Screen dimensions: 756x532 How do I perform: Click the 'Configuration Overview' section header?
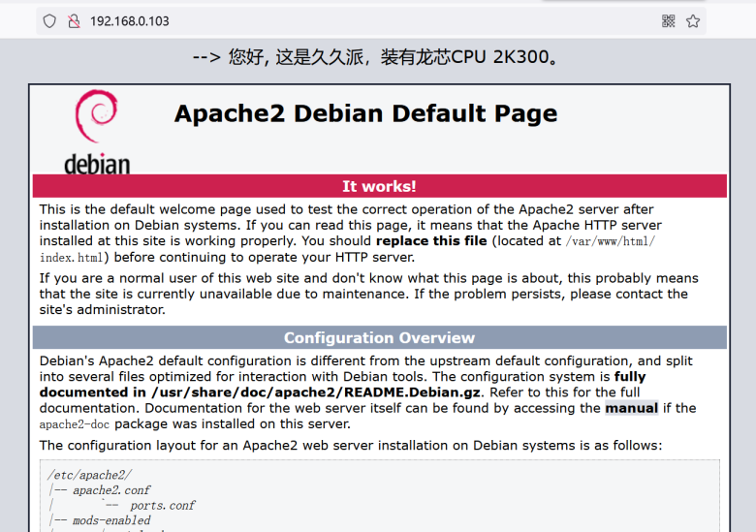pyautogui.click(x=379, y=338)
